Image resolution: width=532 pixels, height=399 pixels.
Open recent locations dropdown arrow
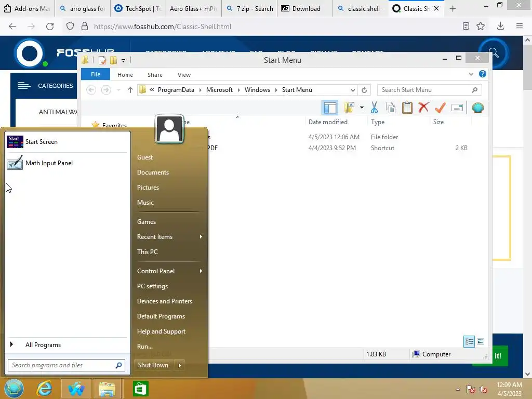(118, 90)
